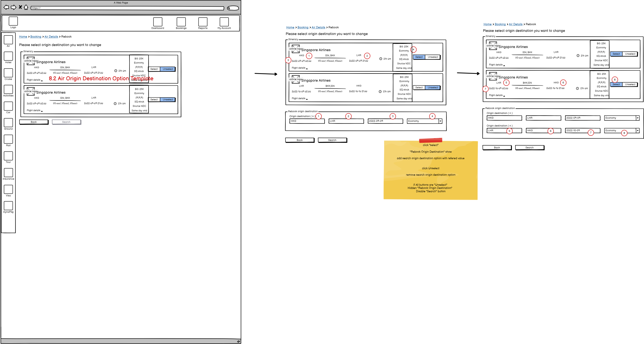
Task: Follow the Air Details breadcrumb link in browser
Action: pyautogui.click(x=51, y=37)
